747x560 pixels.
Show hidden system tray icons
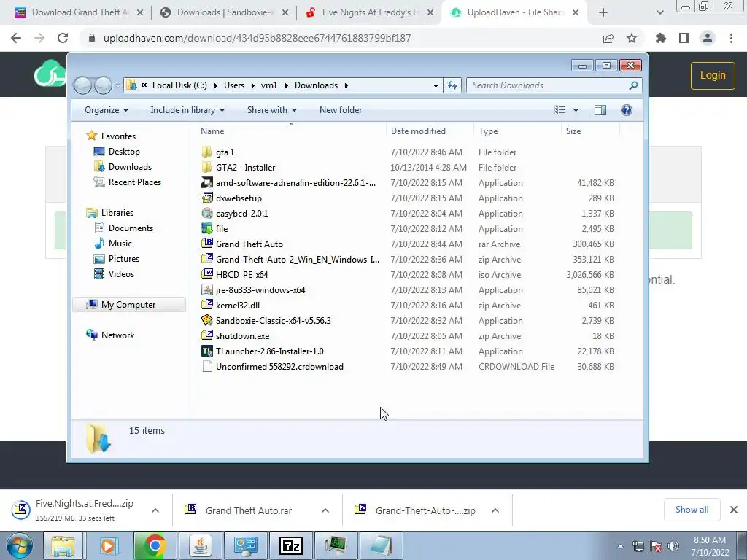pyautogui.click(x=620, y=546)
